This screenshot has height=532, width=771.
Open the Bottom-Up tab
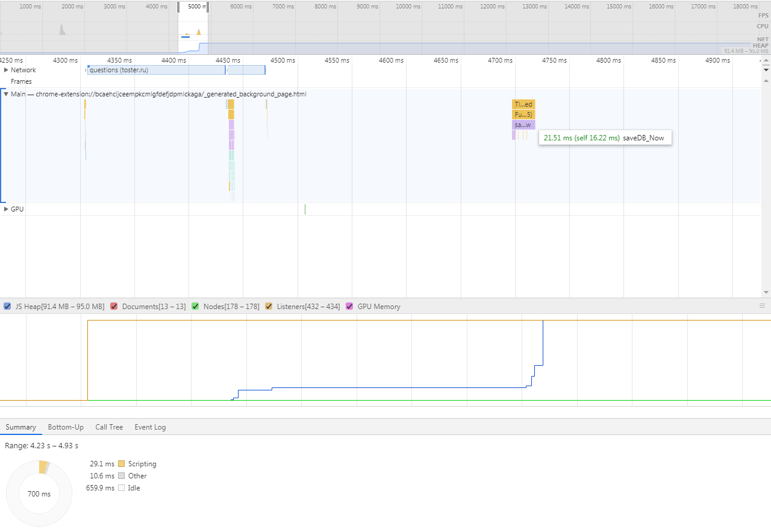66,427
